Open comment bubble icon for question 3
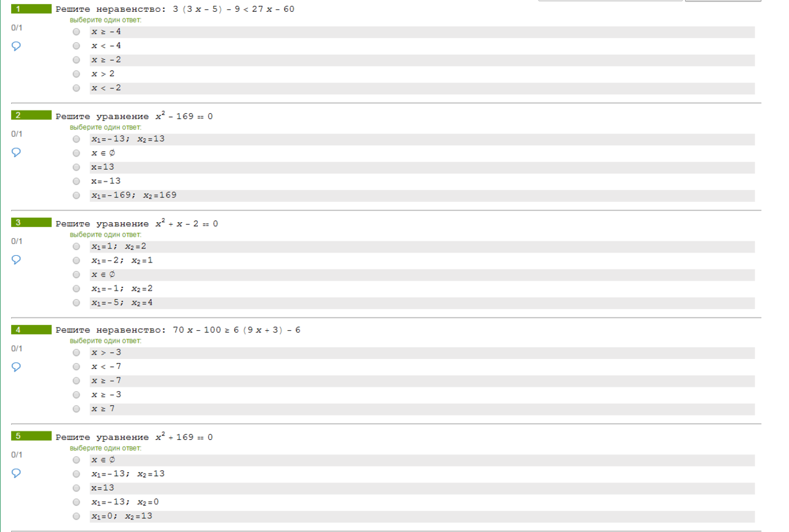The width and height of the screenshot is (789, 532). point(16,260)
